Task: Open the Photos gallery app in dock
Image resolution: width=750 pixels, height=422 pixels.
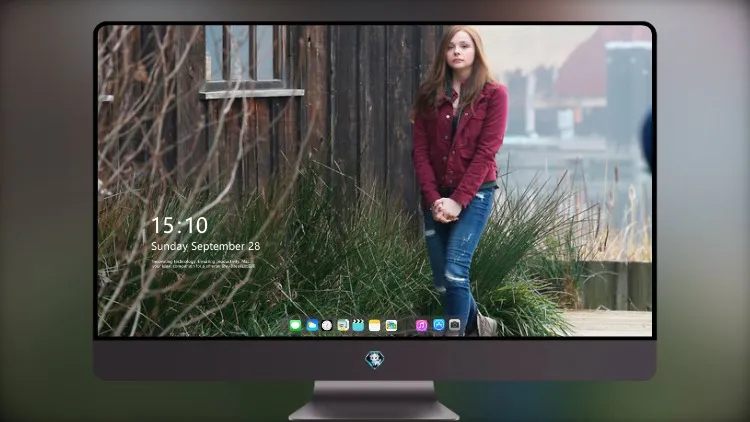Action: 391,325
